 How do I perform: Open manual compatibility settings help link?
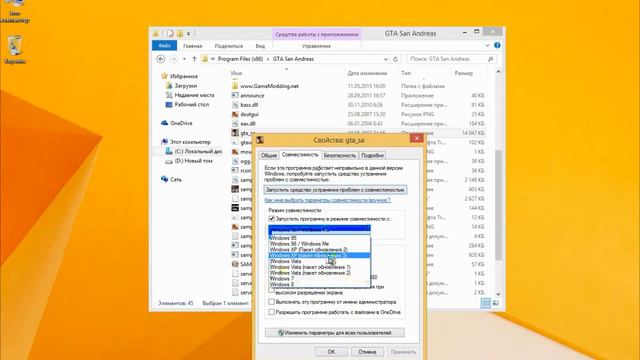(327, 200)
